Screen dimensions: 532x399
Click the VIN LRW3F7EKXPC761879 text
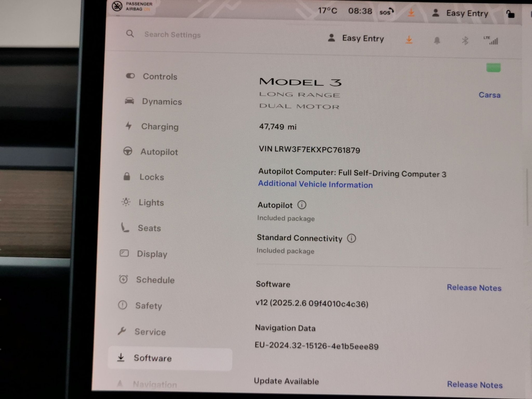point(309,149)
